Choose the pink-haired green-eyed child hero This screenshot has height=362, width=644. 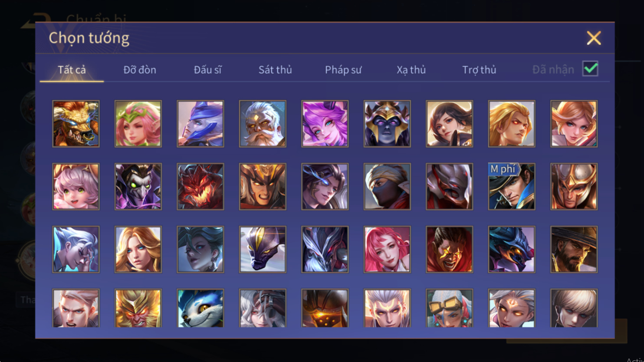(76, 187)
